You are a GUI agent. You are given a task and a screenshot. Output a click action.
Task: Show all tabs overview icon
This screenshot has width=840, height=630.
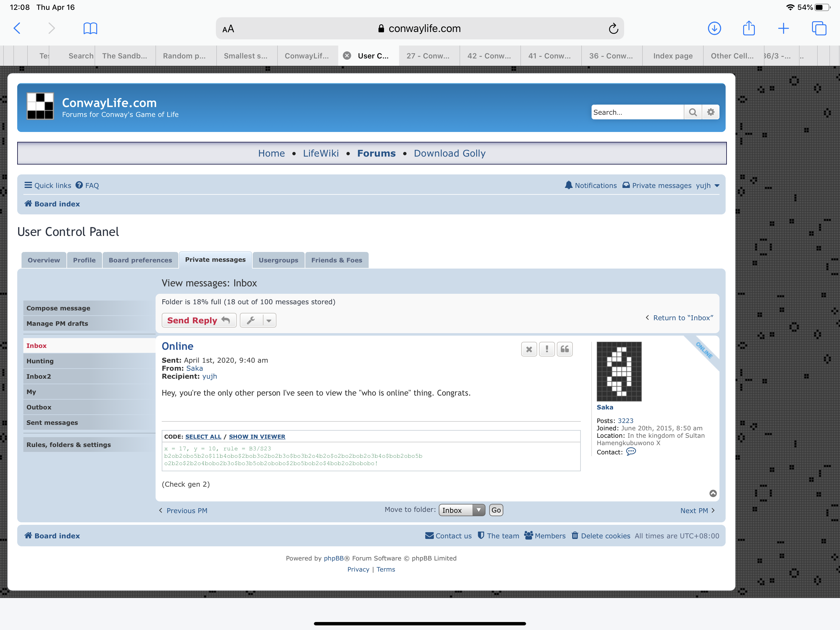click(x=819, y=28)
